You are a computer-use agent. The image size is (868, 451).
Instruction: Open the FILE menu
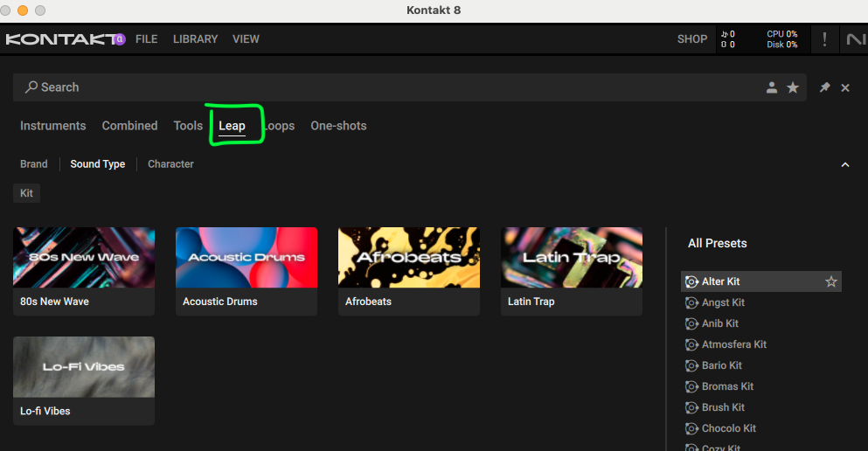(147, 39)
